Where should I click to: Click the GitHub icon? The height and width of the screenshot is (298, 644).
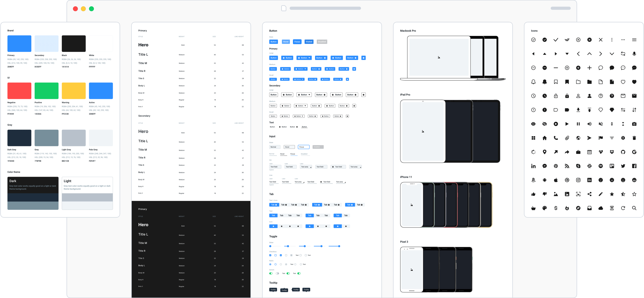pyautogui.click(x=623, y=152)
